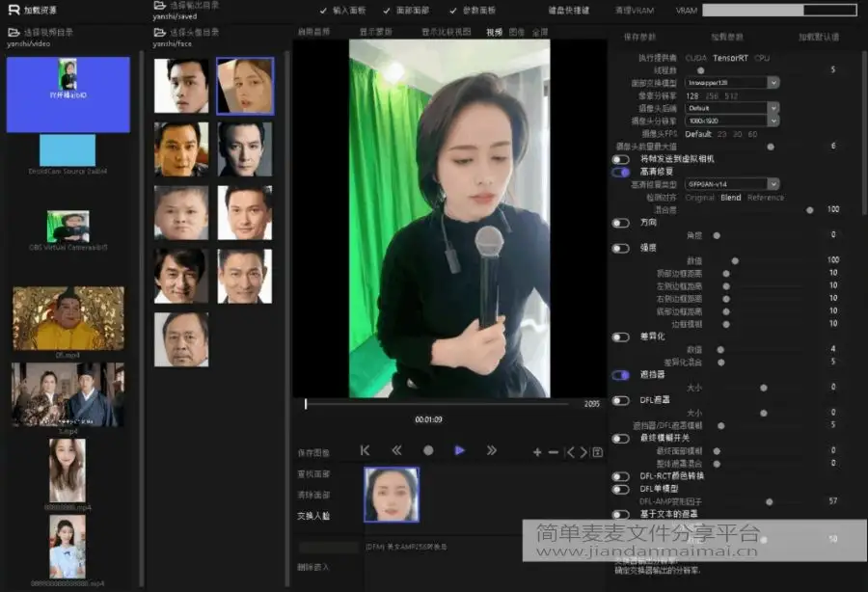Screen dimensions: 868x592
Task: Select the Jackie Chan-like smiling face thumbnail
Action: click(x=181, y=276)
